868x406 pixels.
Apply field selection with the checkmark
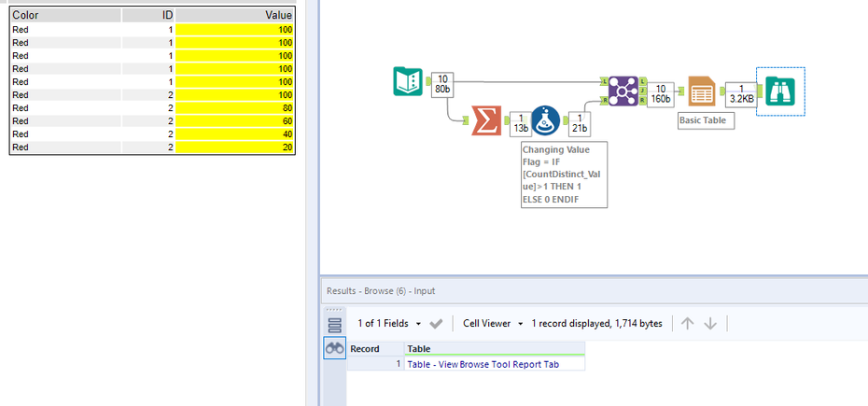[x=436, y=324]
